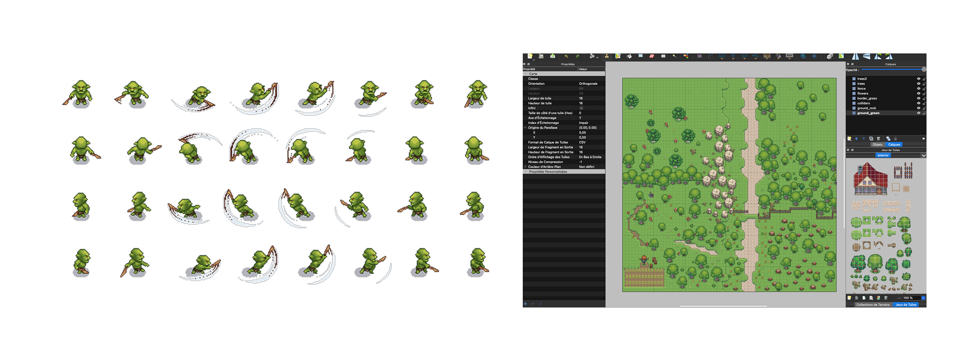This screenshot has height=361, width=980.
Task: Collapse the Carte property group
Action: click(525, 74)
